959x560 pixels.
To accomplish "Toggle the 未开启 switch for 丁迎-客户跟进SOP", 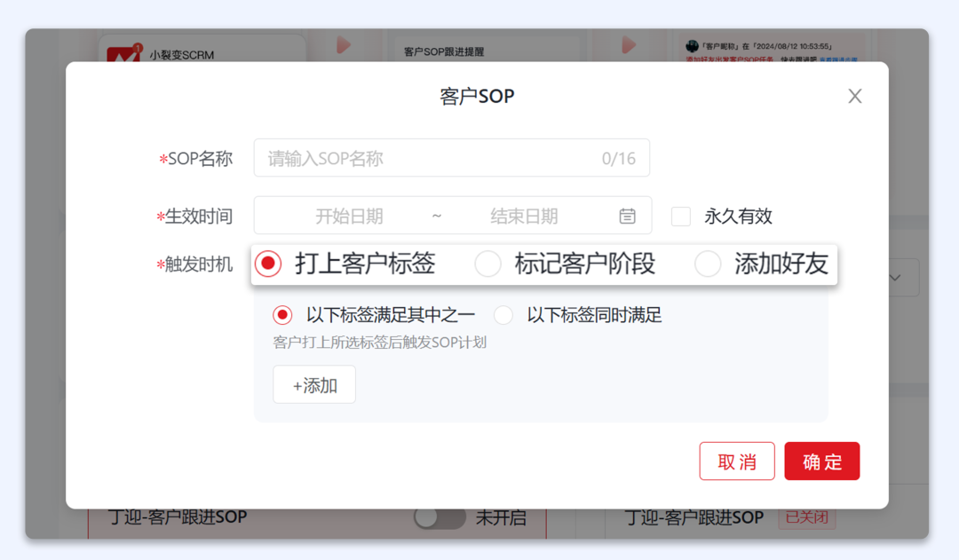I will [439, 518].
